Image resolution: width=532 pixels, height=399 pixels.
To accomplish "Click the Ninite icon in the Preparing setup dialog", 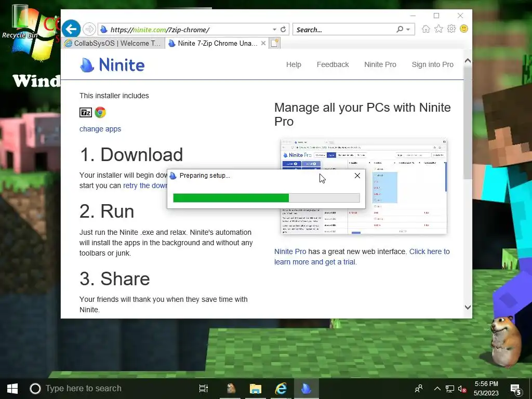I will (x=173, y=176).
